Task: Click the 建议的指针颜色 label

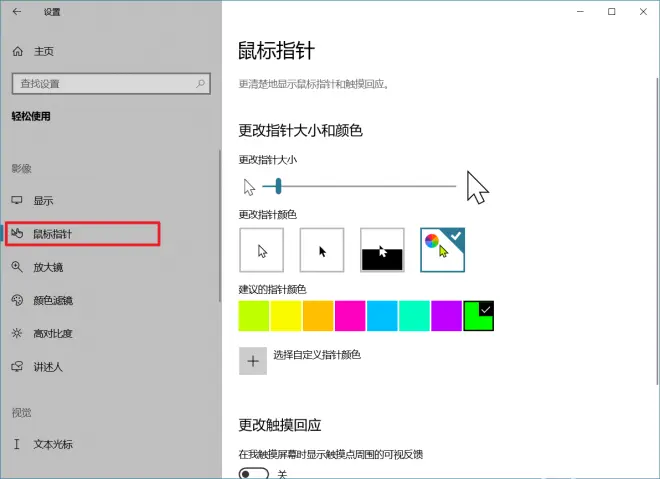Action: pyautogui.click(x=272, y=290)
